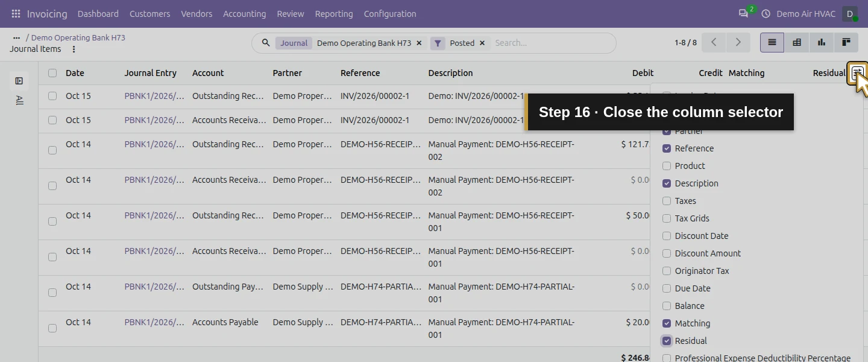The image size is (868, 362).
Task: Open the Journal Items actions kebab menu
Action: pos(74,49)
